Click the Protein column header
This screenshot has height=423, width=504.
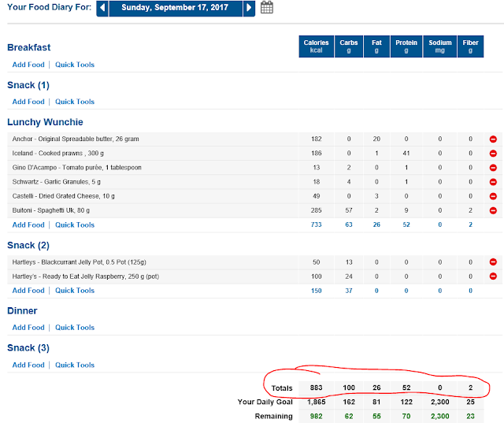[406, 46]
